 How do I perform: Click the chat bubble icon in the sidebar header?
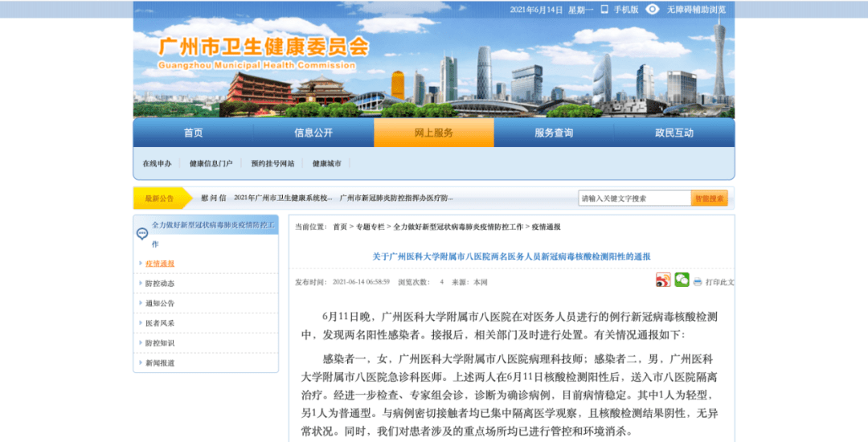tap(142, 234)
